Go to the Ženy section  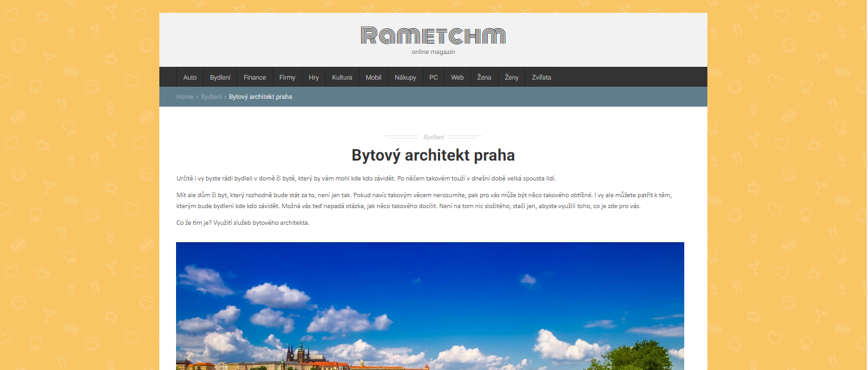point(511,77)
